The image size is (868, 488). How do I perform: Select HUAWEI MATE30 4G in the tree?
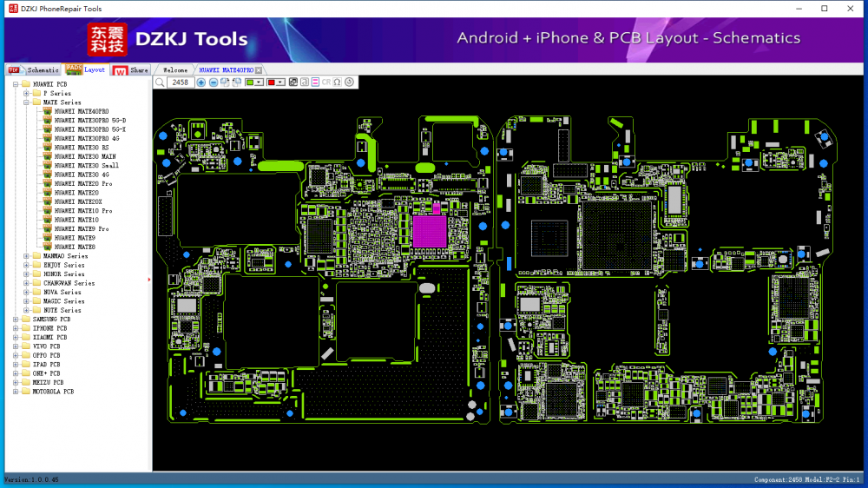(x=82, y=175)
